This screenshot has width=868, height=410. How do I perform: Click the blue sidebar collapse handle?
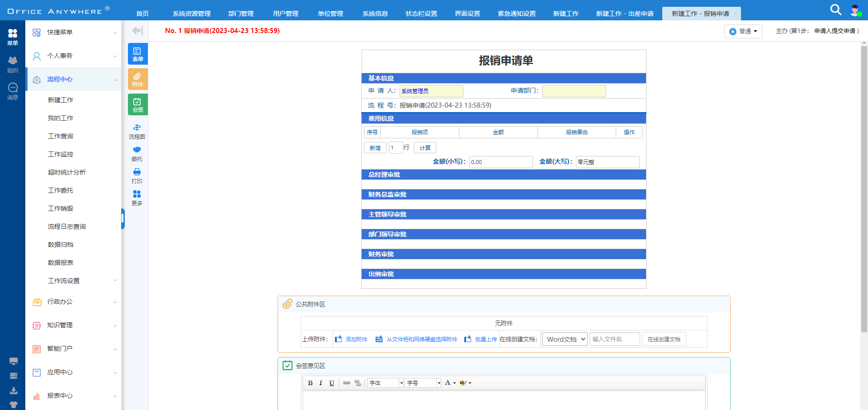123,219
